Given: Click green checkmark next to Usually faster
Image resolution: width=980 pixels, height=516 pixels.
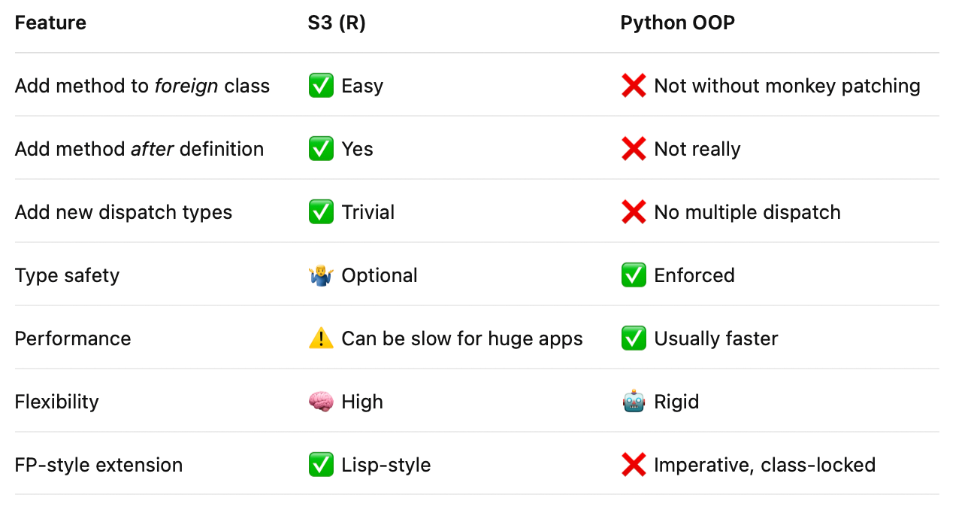Looking at the screenshot, I should (x=634, y=338).
